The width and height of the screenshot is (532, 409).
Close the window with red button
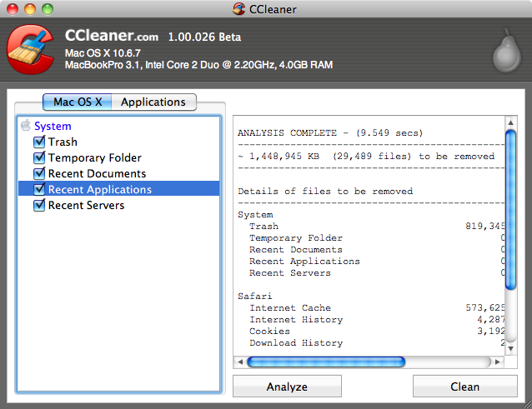point(13,9)
